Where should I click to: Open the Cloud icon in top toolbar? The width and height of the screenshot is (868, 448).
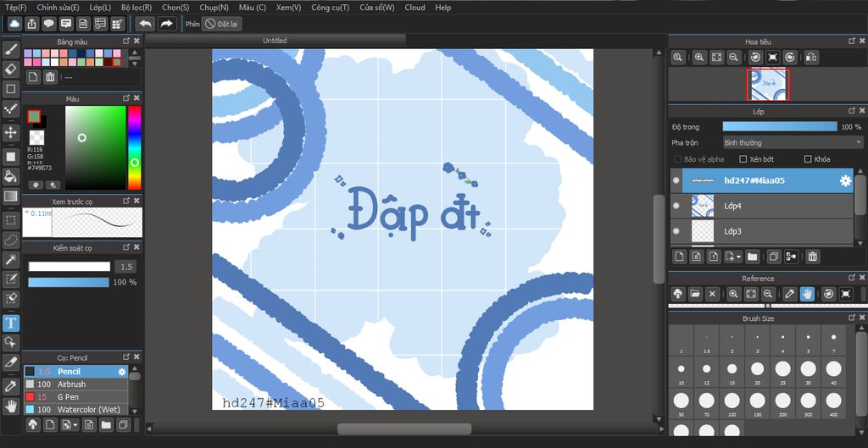tap(15, 24)
